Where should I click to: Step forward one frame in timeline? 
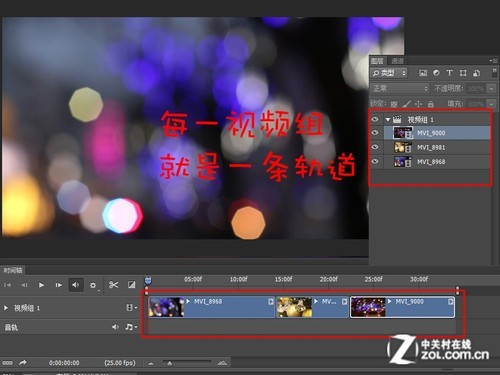59,285
